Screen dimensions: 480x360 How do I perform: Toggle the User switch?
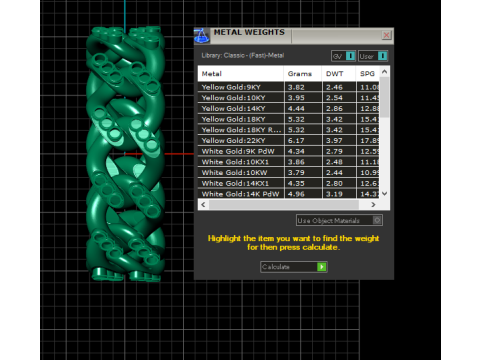pos(373,56)
